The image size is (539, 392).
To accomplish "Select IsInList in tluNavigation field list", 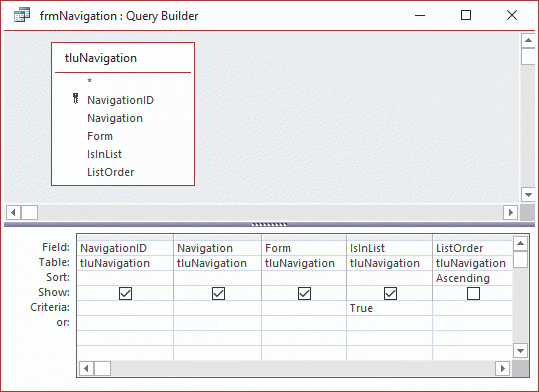I will (x=104, y=154).
